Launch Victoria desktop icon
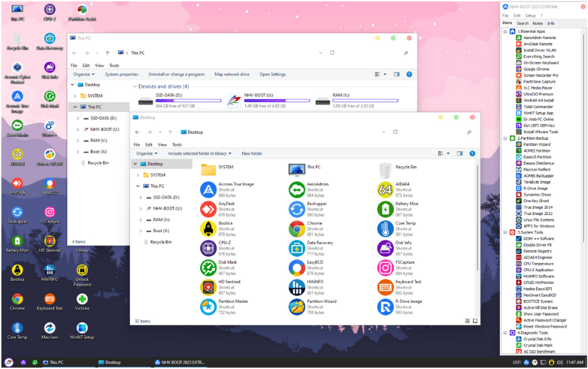This screenshot has width=588, height=369. (x=82, y=301)
